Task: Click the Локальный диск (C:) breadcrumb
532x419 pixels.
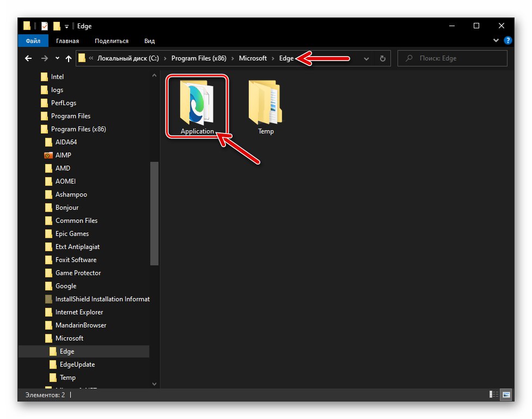Action: [128, 58]
